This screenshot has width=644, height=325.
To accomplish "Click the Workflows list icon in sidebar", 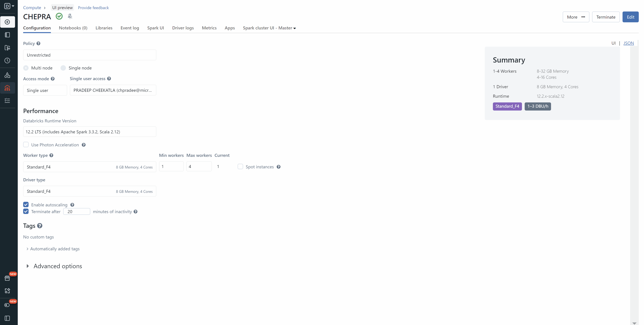I will 7,101.
